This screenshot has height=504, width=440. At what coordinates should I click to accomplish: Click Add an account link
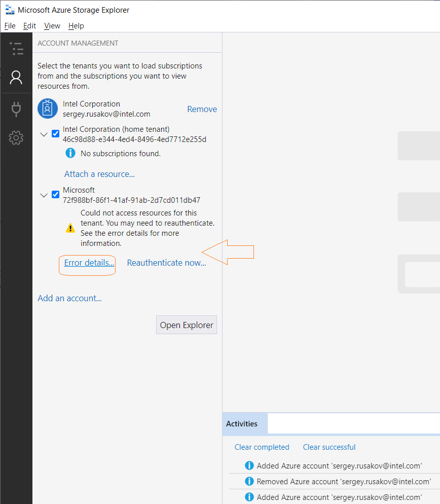point(70,298)
